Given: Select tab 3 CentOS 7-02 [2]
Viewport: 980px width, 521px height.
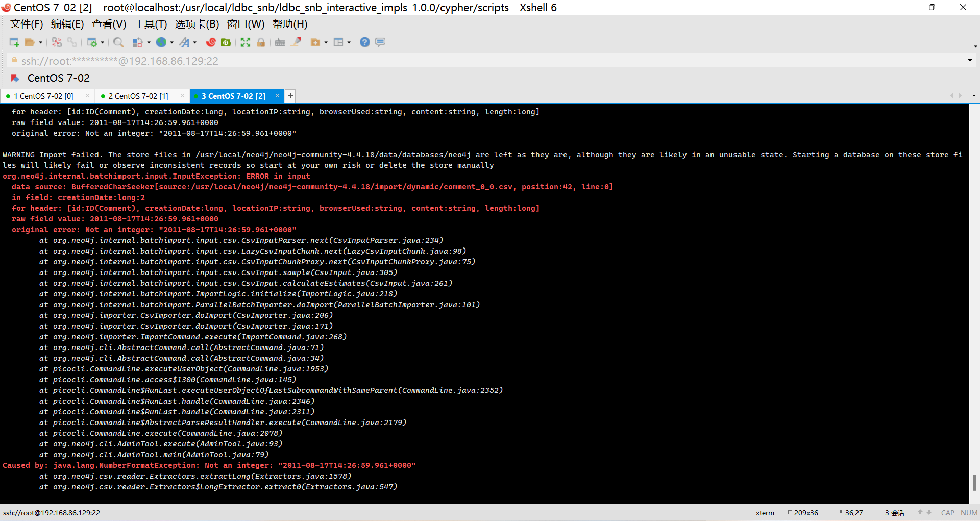Looking at the screenshot, I should pos(233,96).
